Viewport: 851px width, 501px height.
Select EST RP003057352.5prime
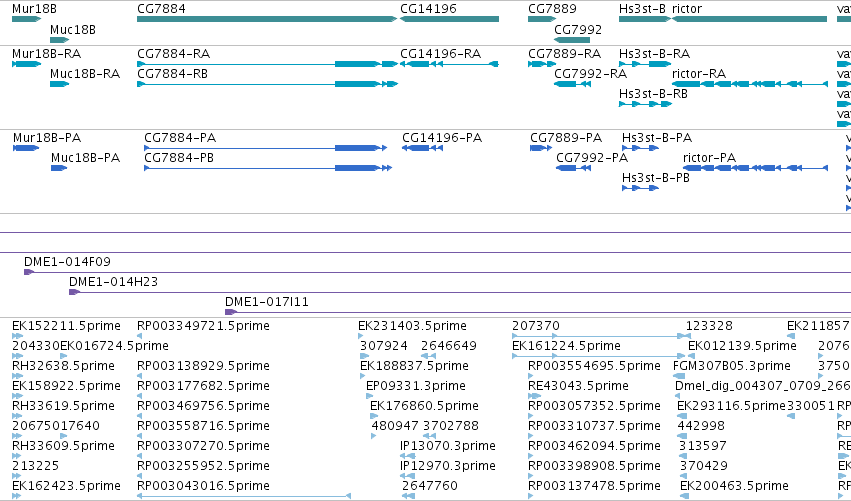(594, 407)
